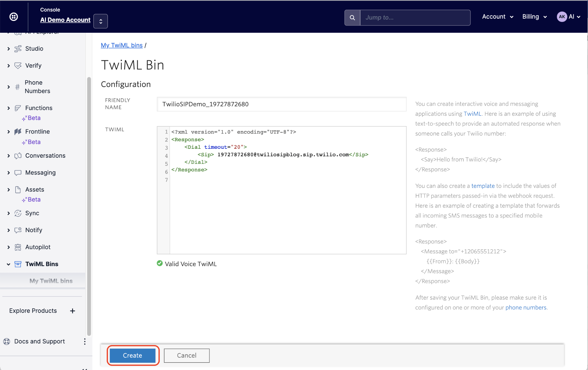Click the Verify shield icon

[x=18, y=66]
